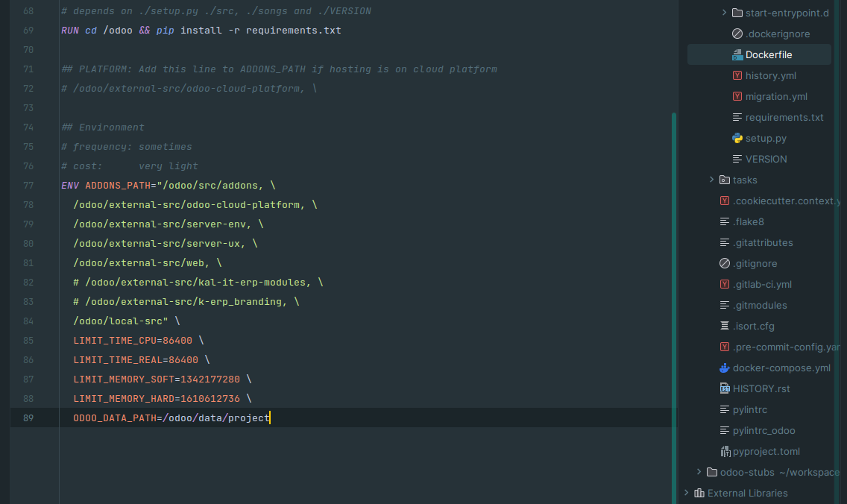Expand the odoo-stubs workspace folder
The width and height of the screenshot is (847, 504).
699,472
